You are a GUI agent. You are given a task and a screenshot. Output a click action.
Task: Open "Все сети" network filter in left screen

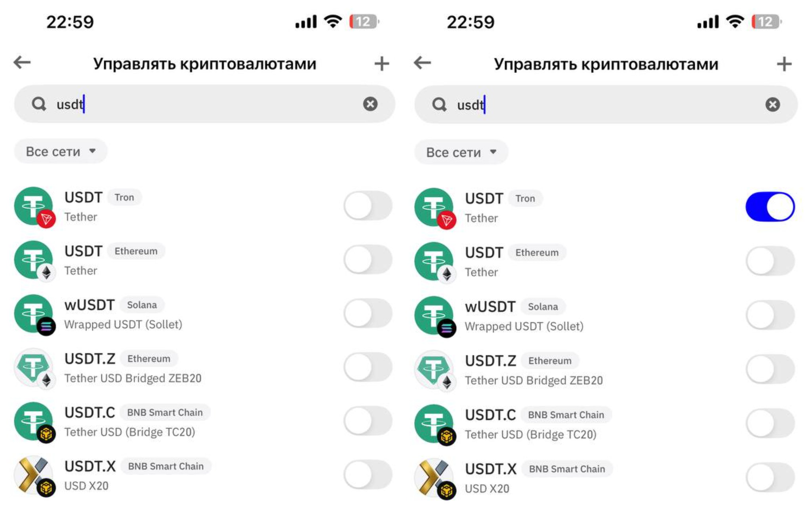[x=61, y=151]
